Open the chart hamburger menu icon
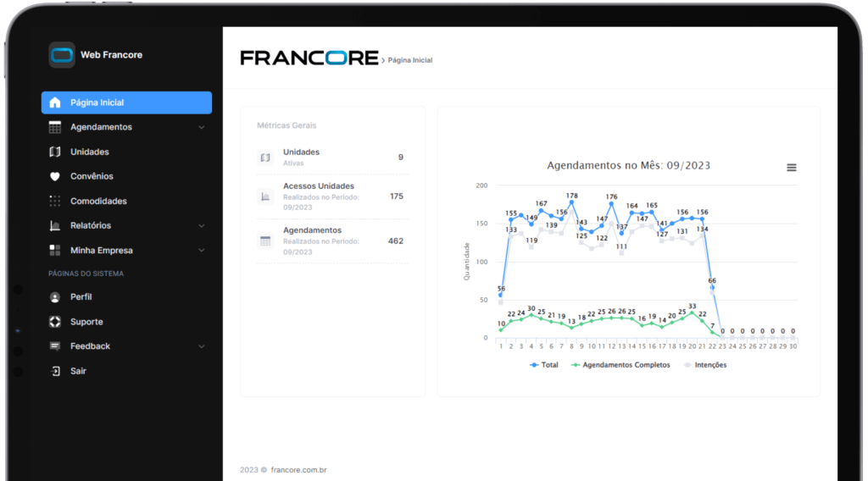Image resolution: width=868 pixels, height=481 pixels. [792, 168]
